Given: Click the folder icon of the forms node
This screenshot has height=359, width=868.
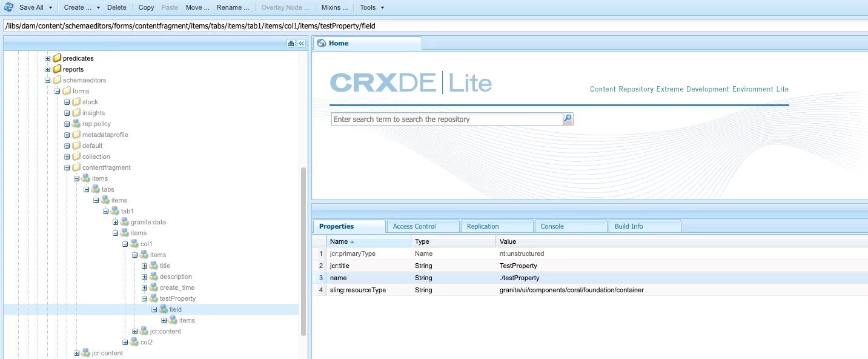Looking at the screenshot, I should pos(67,91).
